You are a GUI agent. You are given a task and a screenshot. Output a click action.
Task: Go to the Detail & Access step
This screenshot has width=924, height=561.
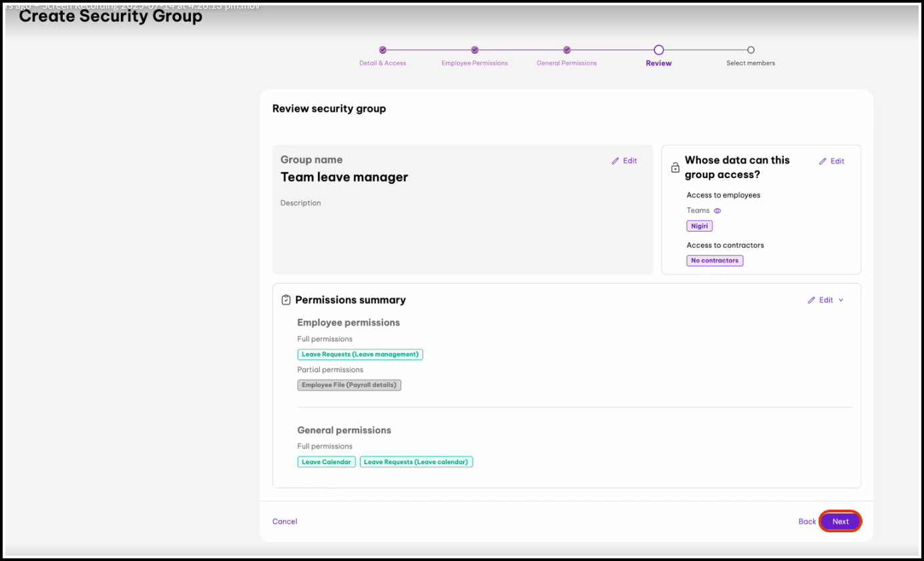[x=383, y=50]
